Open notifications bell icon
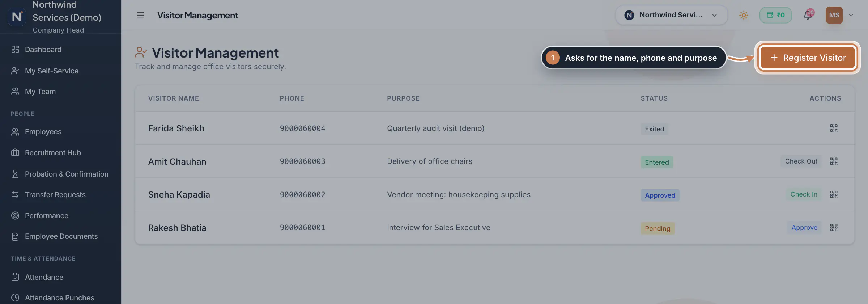 (x=808, y=15)
